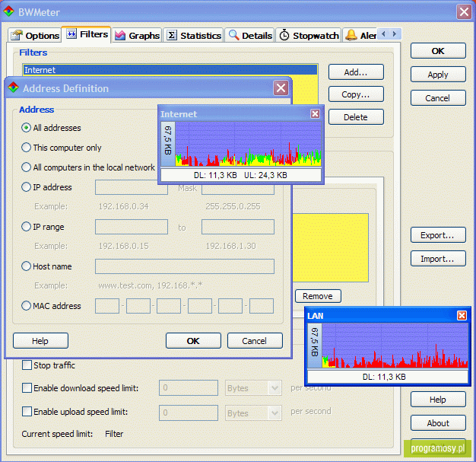Enable upload speed limit checkbox
476x462 pixels.
coord(27,412)
